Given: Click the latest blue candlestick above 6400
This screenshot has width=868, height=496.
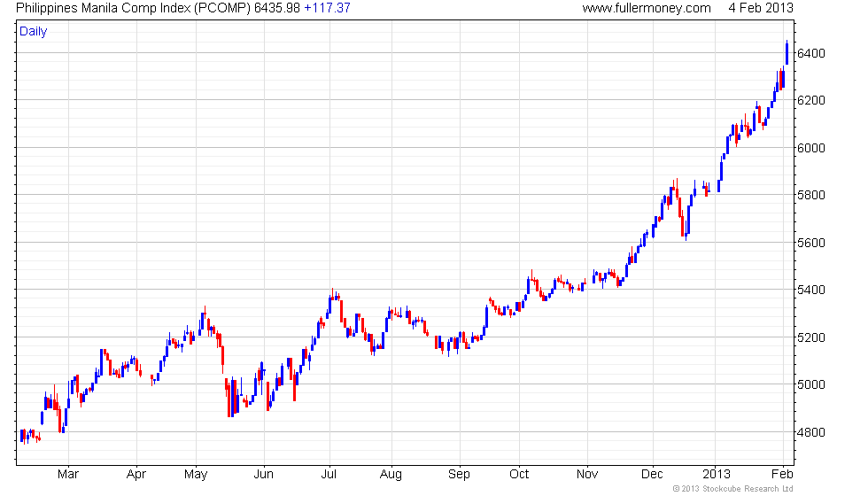Looking at the screenshot, I should coord(787,52).
